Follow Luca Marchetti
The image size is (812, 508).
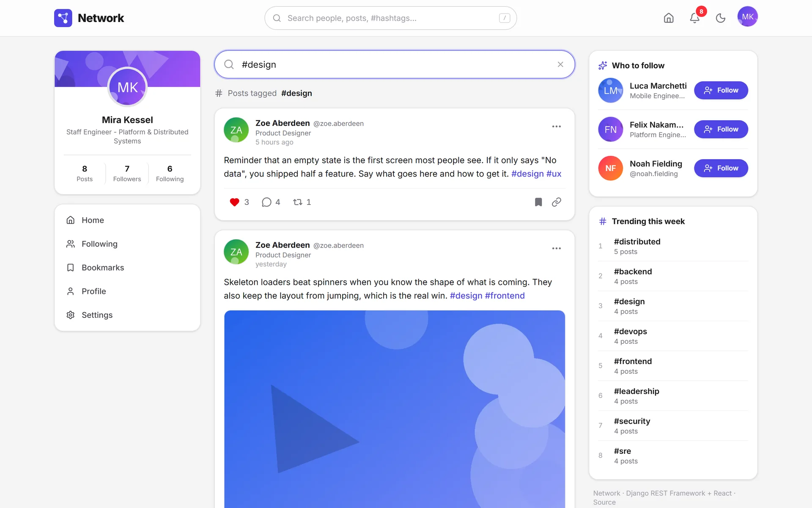click(721, 90)
